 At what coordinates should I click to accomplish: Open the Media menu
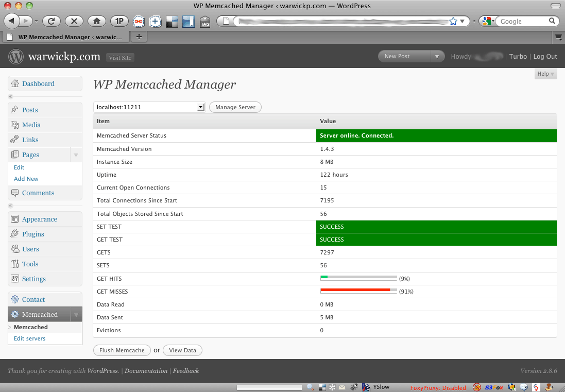pyautogui.click(x=31, y=125)
